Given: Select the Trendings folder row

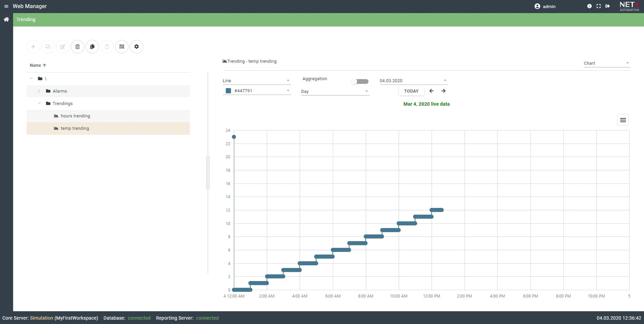Looking at the screenshot, I should coord(108,103).
